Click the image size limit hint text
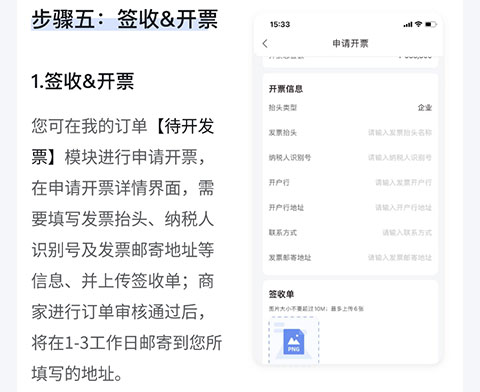 (316, 309)
